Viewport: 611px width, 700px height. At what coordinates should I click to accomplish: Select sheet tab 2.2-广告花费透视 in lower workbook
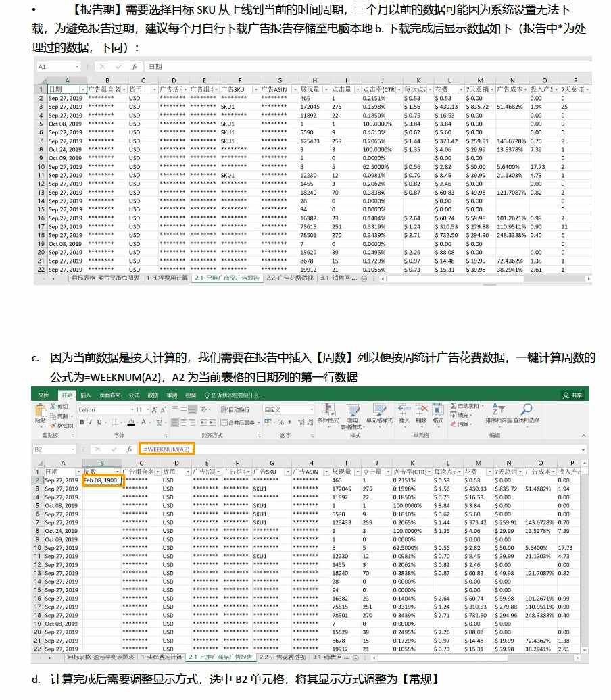(x=283, y=657)
